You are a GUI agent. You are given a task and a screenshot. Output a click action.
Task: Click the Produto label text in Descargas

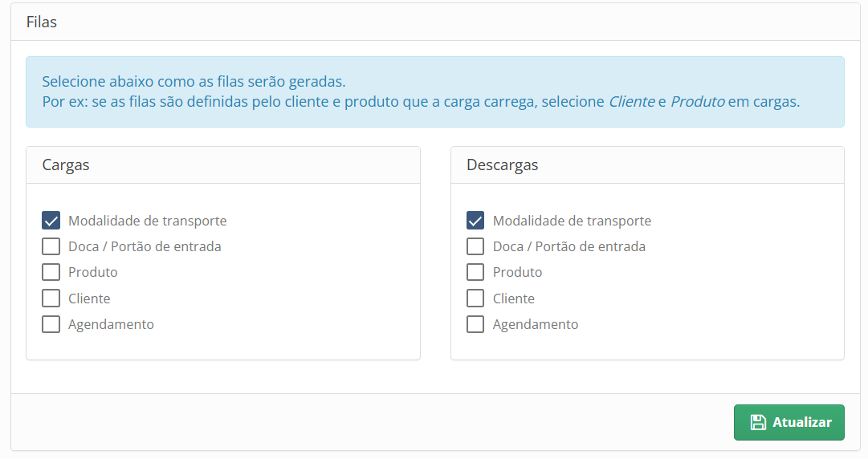click(x=518, y=272)
